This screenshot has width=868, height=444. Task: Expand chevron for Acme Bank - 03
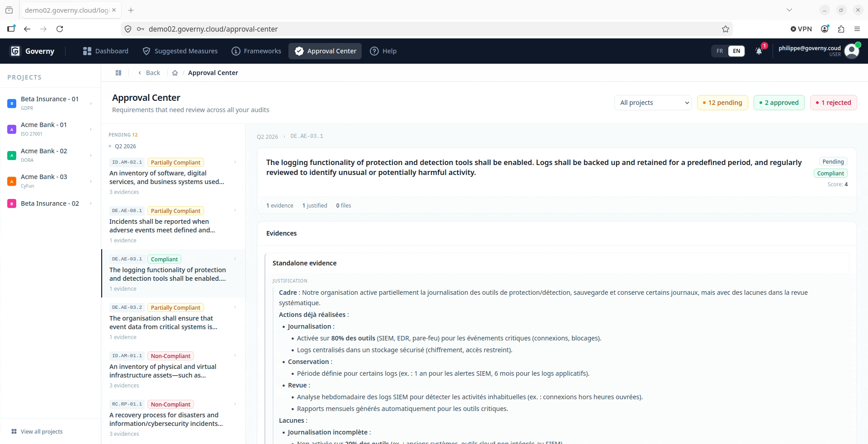[x=91, y=181]
